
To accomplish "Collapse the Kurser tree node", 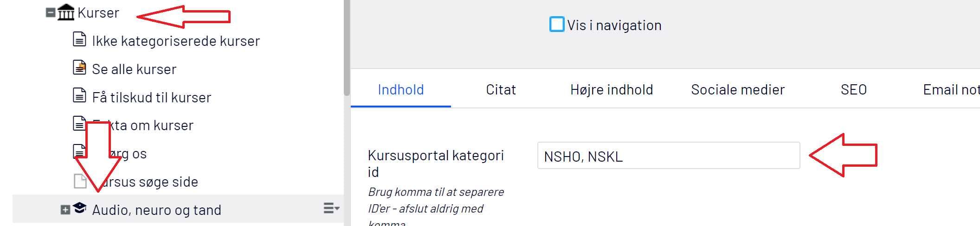I will [x=51, y=13].
